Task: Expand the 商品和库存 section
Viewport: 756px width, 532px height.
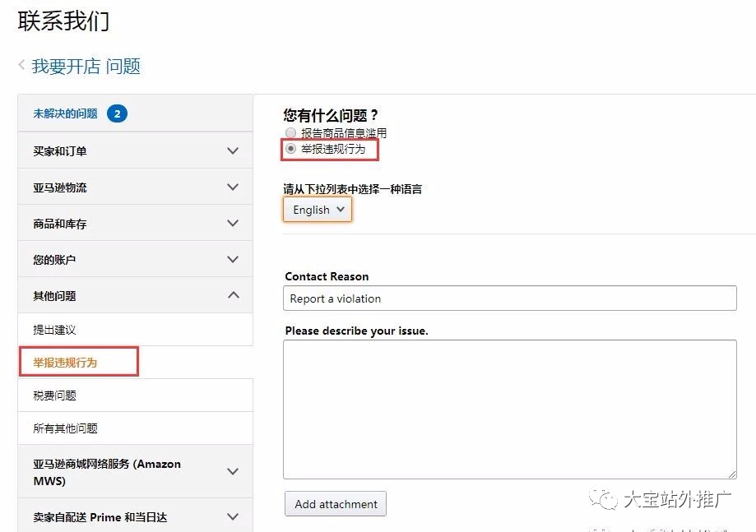Action: tap(233, 224)
